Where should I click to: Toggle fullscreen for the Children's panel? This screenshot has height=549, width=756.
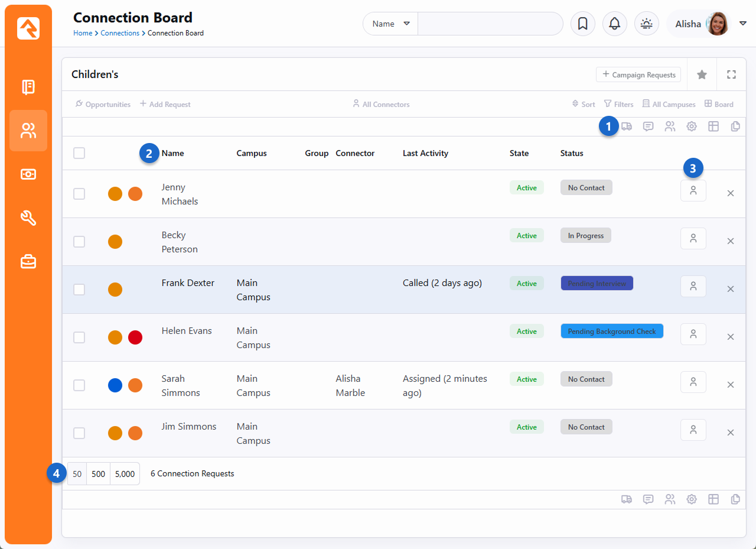(x=731, y=74)
